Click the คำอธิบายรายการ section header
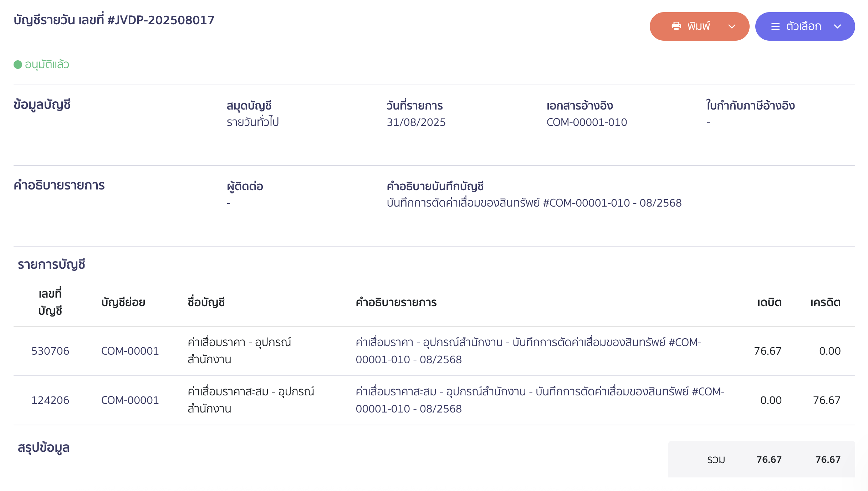The height and width of the screenshot is (491, 868). pos(59,185)
